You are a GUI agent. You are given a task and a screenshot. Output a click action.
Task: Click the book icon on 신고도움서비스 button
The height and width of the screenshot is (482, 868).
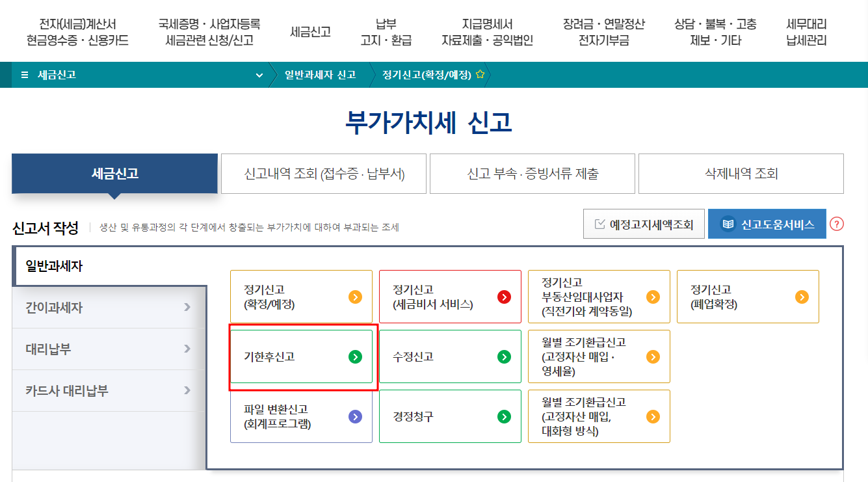click(x=726, y=223)
